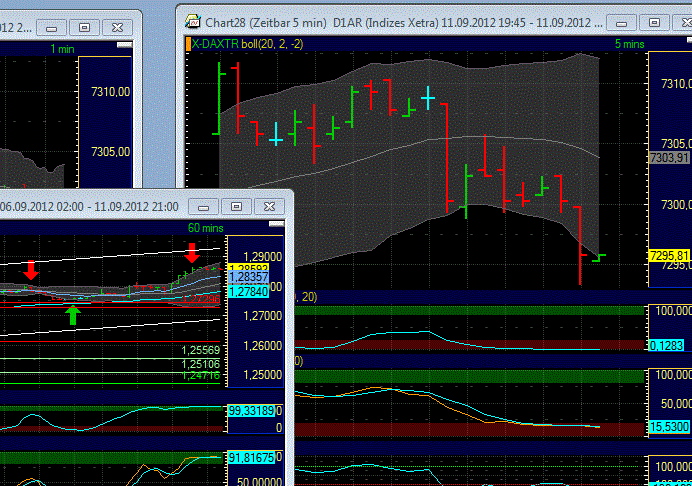The image size is (692, 486).
Task: Click cyan price tag 1,27840
Action: click(x=249, y=291)
